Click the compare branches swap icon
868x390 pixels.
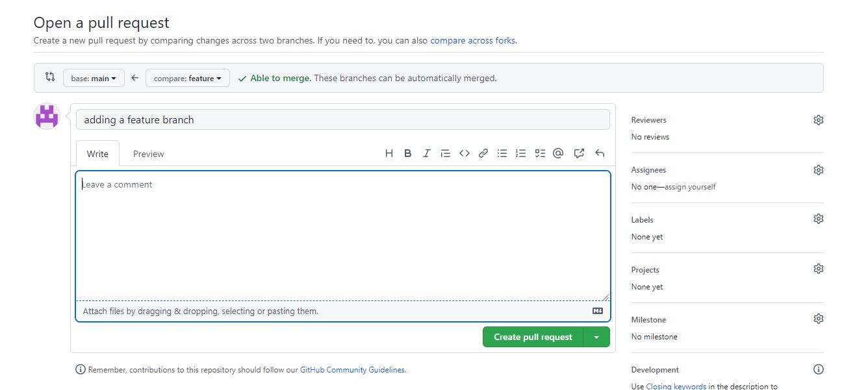click(x=50, y=77)
